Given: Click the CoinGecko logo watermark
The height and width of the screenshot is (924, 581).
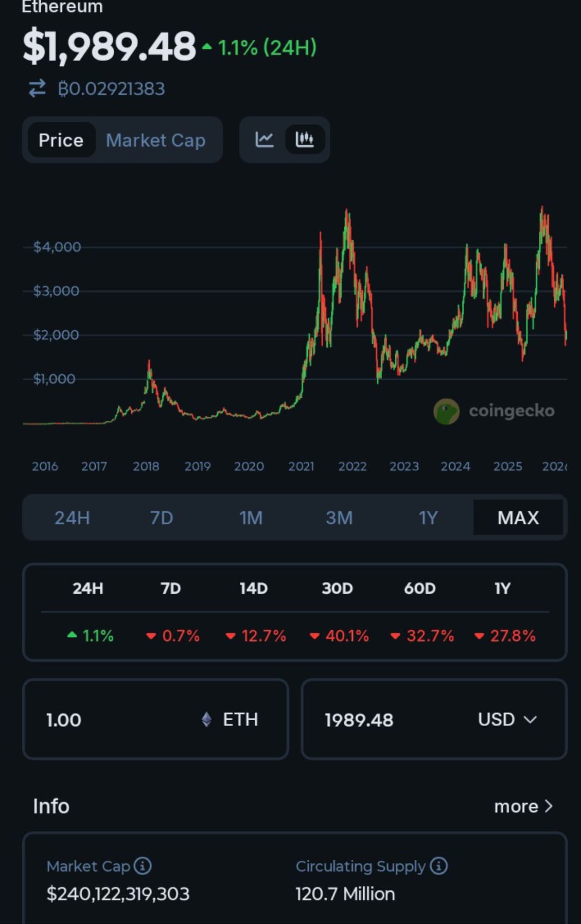Looking at the screenshot, I should click(446, 411).
